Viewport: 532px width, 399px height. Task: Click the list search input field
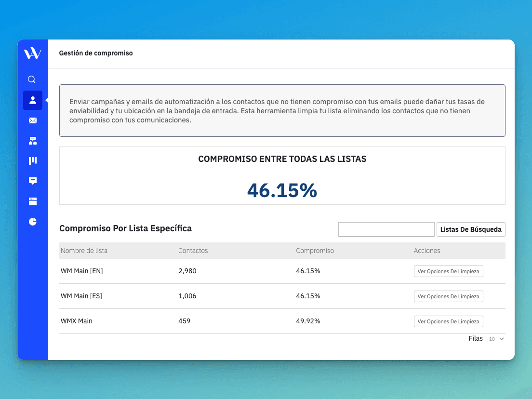(386, 229)
